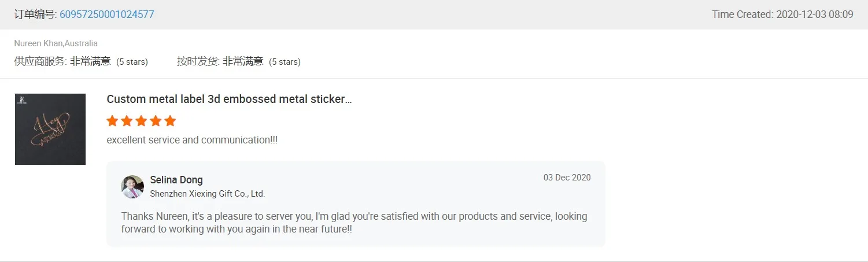The image size is (868, 262).
Task: Open order number 60957250001024577 link
Action: [x=106, y=14]
